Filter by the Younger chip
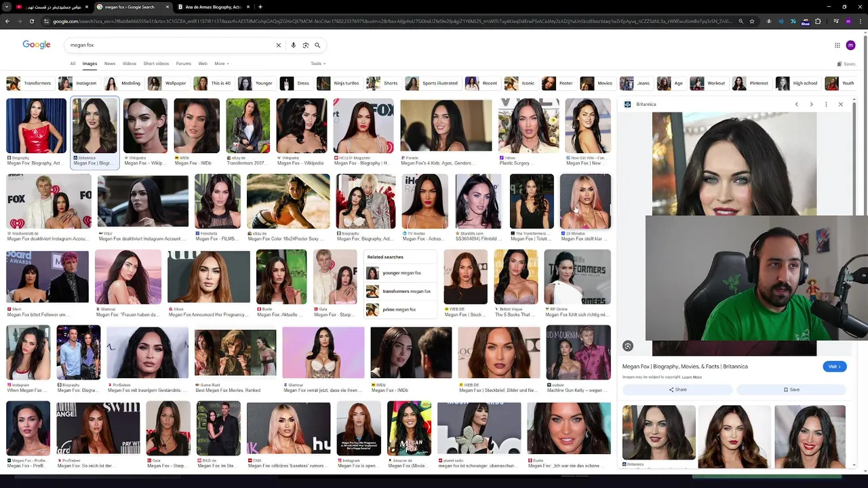Screen dimensions: 868x488 pyautogui.click(x=256, y=83)
